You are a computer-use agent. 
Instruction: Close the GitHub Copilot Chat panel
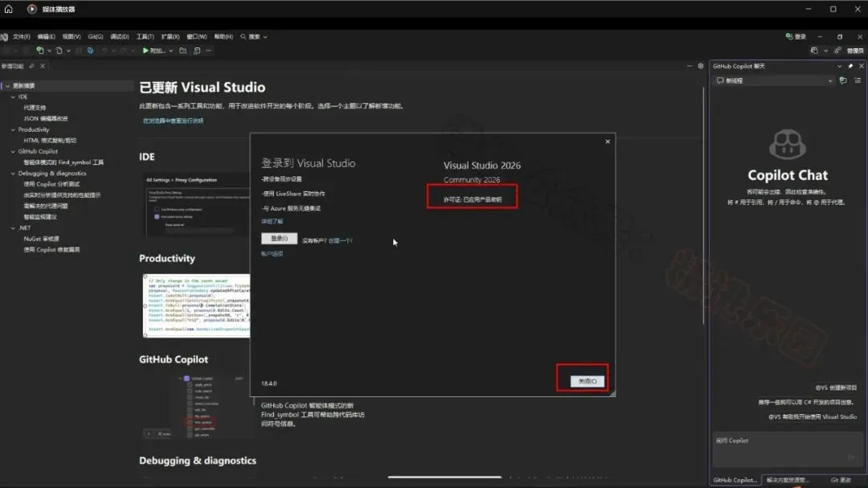862,66
